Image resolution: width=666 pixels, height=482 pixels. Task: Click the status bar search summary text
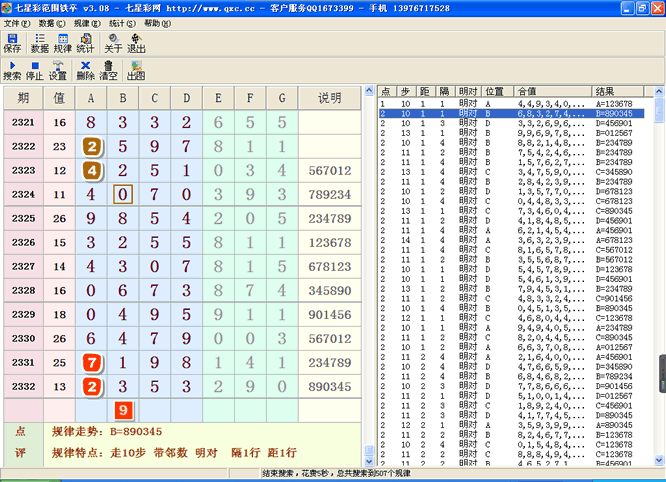(336, 473)
